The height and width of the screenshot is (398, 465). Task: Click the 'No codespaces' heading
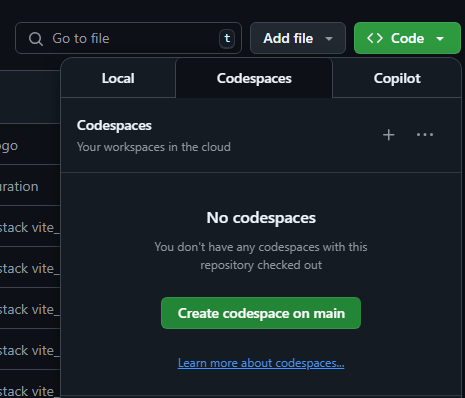(261, 218)
